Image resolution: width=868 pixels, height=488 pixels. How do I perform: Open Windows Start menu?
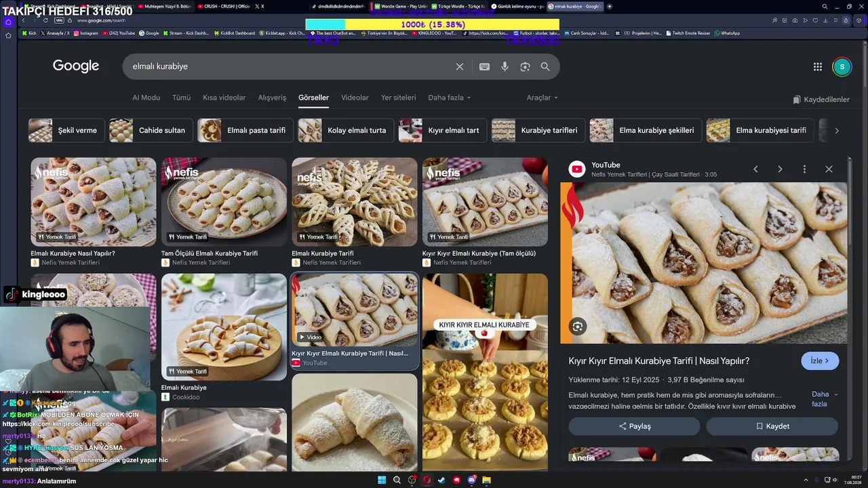point(382,480)
